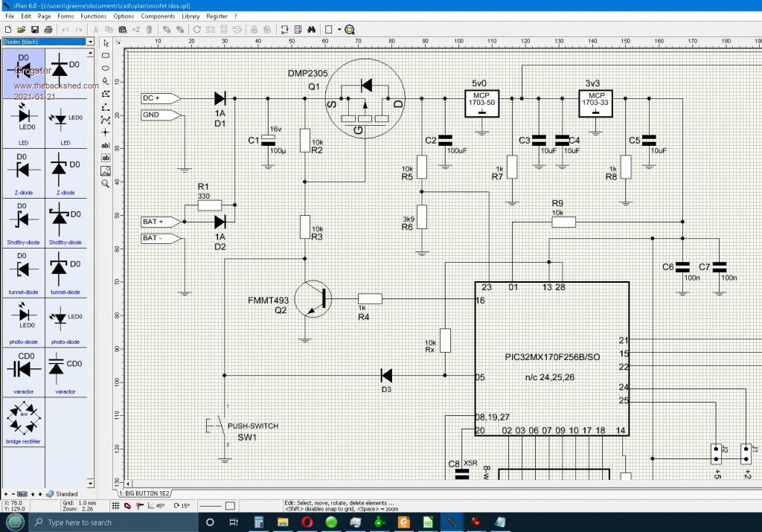Expand the page view dropdown arrow in toolbar

tap(339, 29)
